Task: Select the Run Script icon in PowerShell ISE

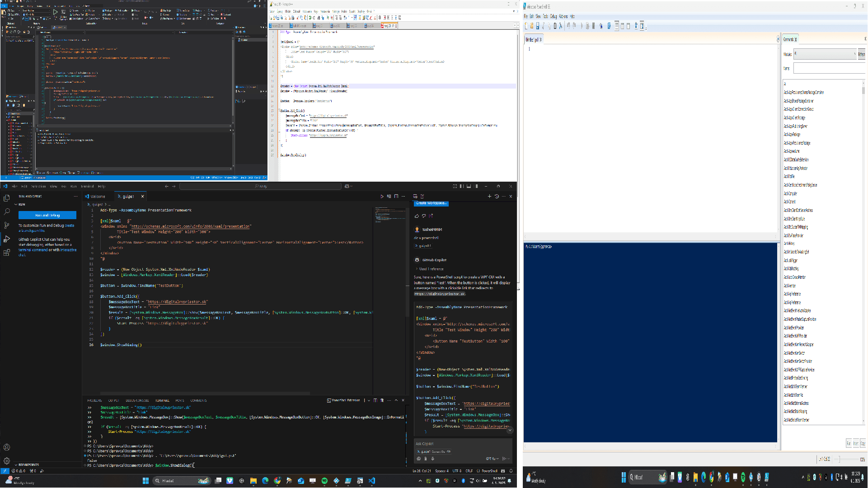Action: click(582, 26)
